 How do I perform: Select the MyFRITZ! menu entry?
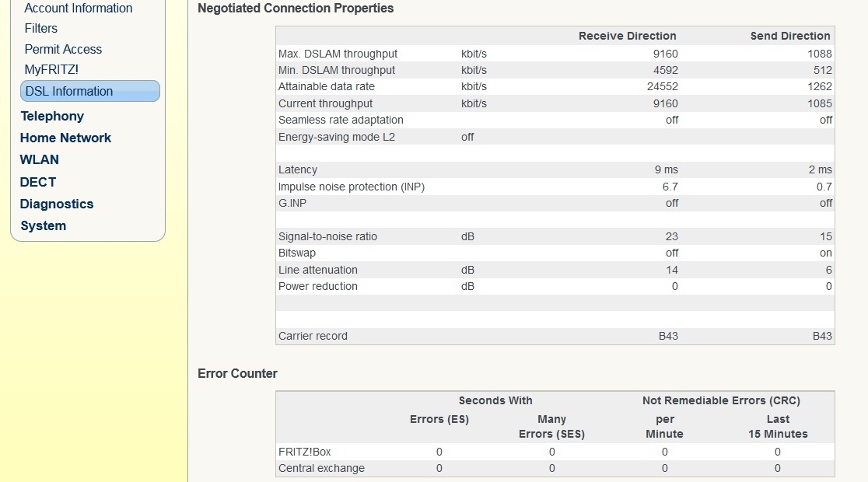(x=51, y=70)
